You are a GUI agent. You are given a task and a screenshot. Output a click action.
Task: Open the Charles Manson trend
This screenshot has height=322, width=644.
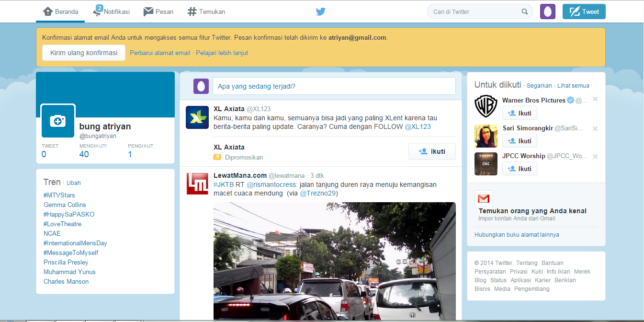pyautogui.click(x=66, y=281)
